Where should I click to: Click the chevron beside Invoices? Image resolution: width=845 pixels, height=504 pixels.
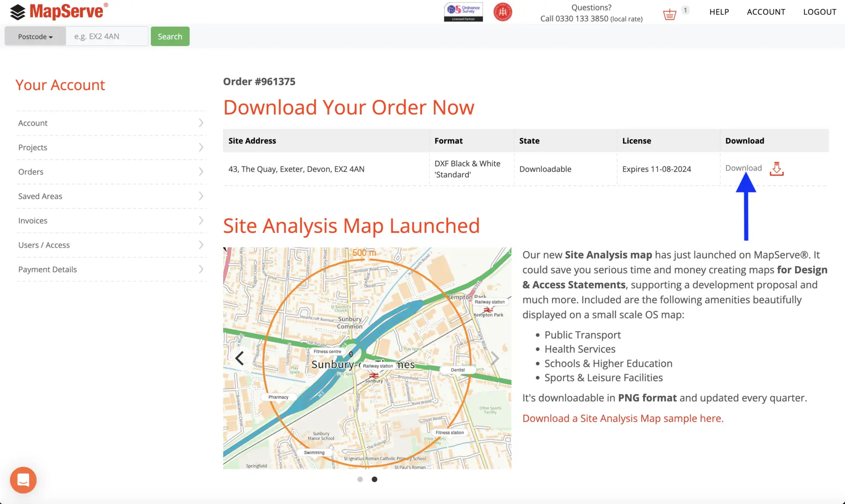(201, 221)
